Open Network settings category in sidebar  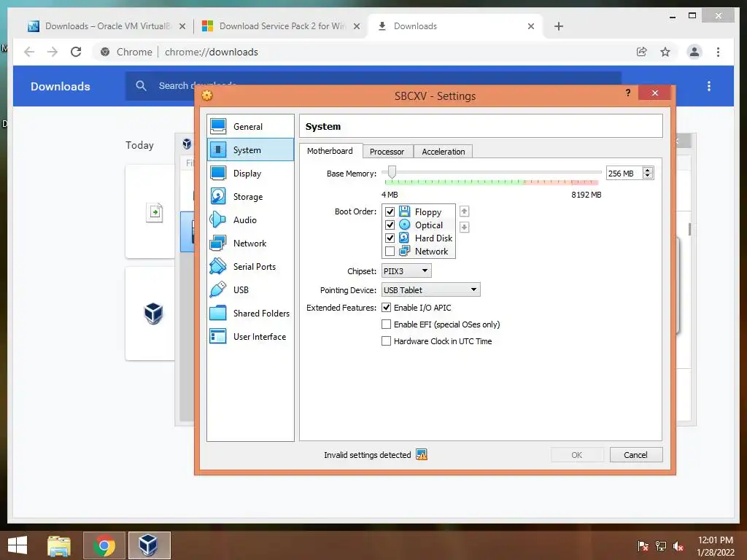coord(250,244)
